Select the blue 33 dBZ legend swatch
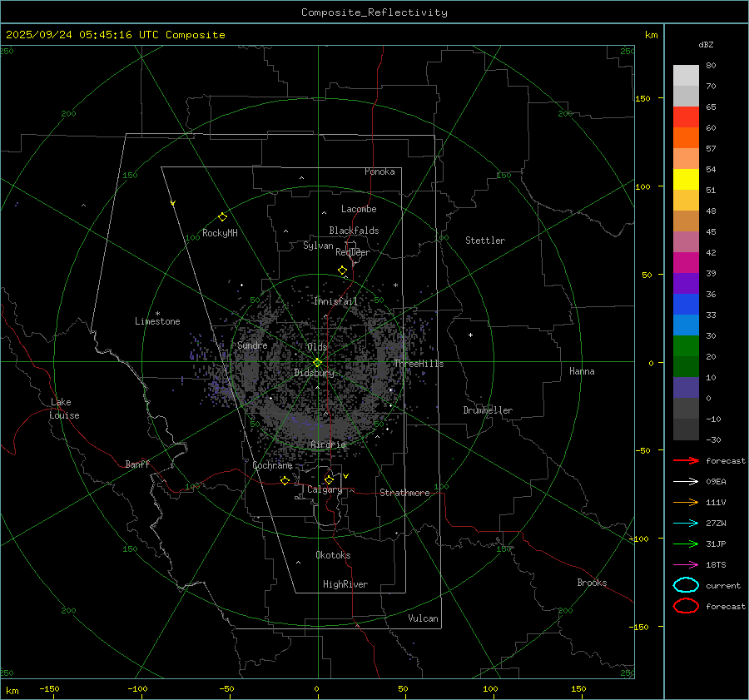This screenshot has width=749, height=700. coord(686,325)
